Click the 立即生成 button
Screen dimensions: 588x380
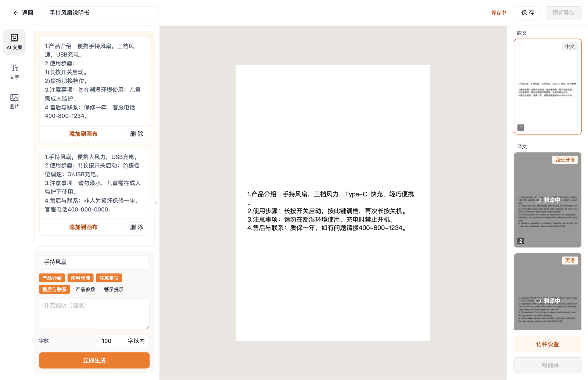click(94, 361)
